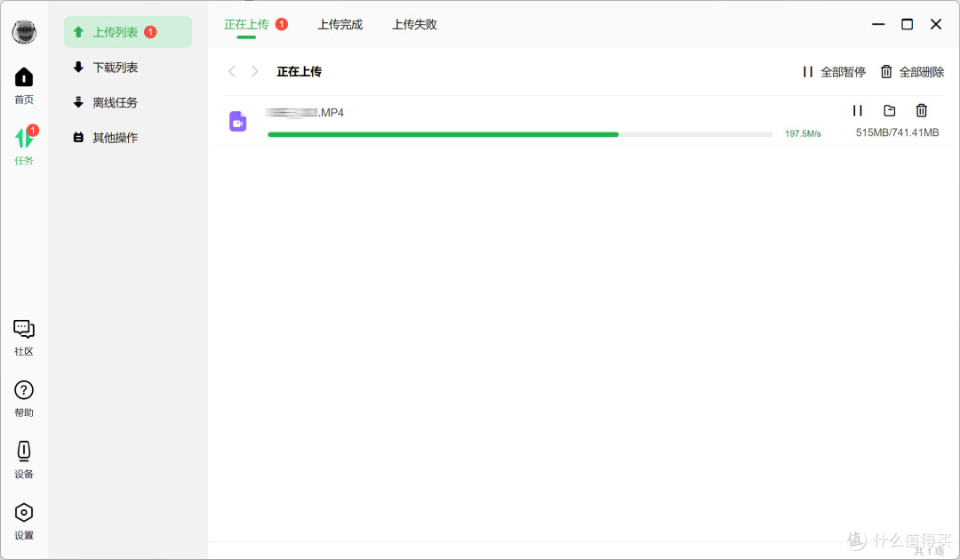Open the 社区 community page
Image resolution: width=960 pixels, height=560 pixels.
(x=24, y=338)
